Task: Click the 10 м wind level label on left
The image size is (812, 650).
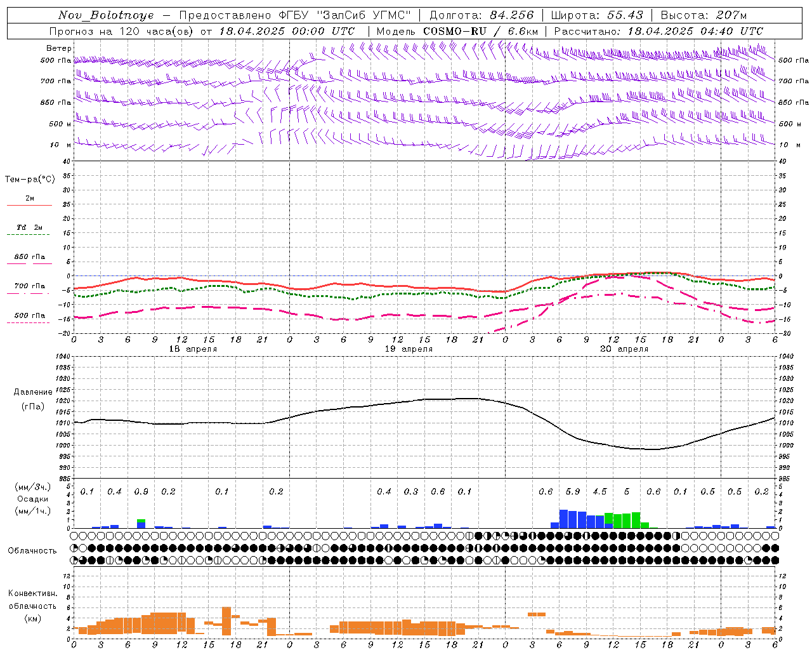Action: [61, 145]
